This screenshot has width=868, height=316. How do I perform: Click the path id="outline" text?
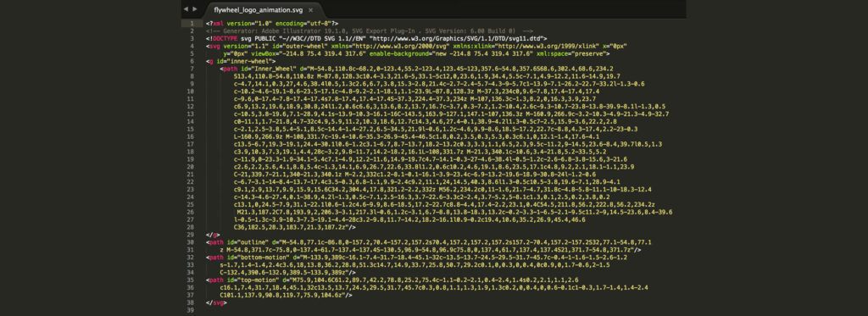(x=237, y=242)
